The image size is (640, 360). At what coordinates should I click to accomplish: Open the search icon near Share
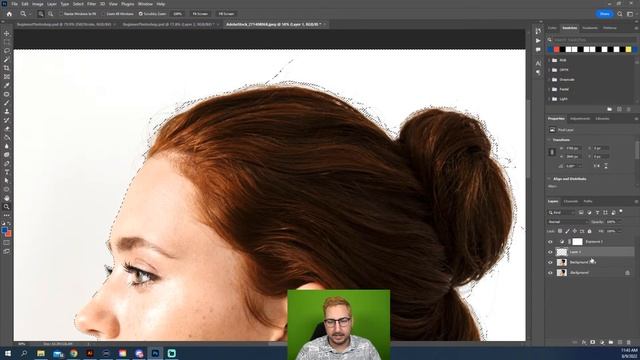coord(620,14)
